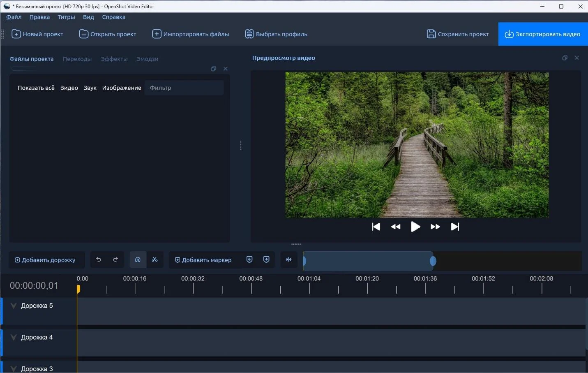Switch to Переходы tab
The width and height of the screenshot is (588, 373).
pos(77,59)
